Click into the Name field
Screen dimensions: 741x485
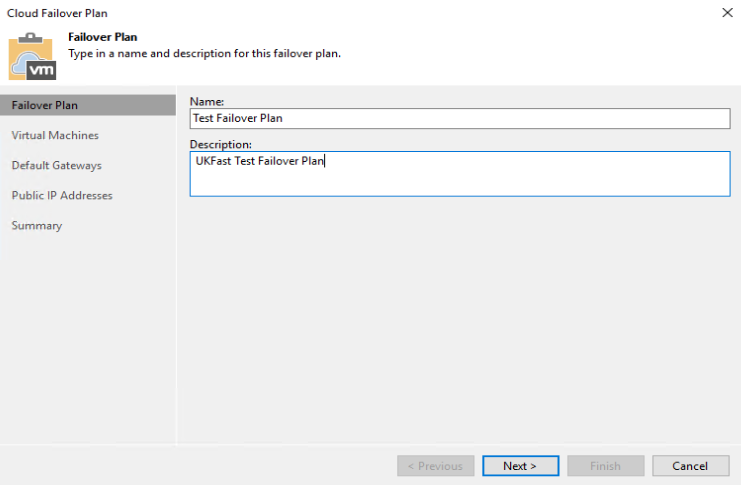(x=460, y=118)
